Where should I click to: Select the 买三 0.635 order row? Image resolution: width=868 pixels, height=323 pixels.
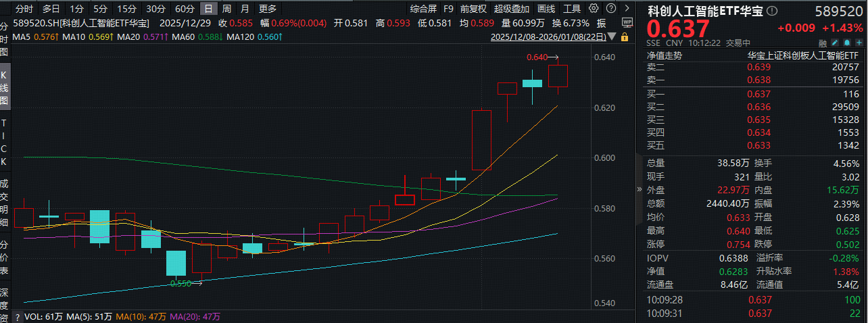(752, 120)
